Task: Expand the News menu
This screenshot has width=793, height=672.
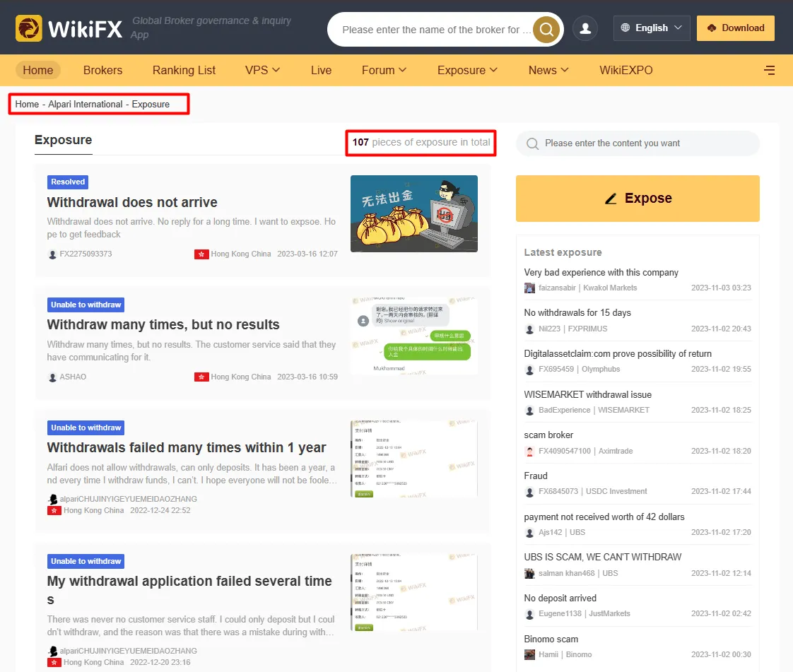Action: click(548, 70)
